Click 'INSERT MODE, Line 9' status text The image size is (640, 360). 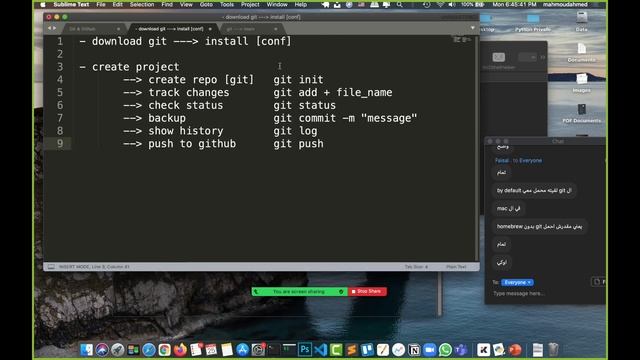click(94, 267)
